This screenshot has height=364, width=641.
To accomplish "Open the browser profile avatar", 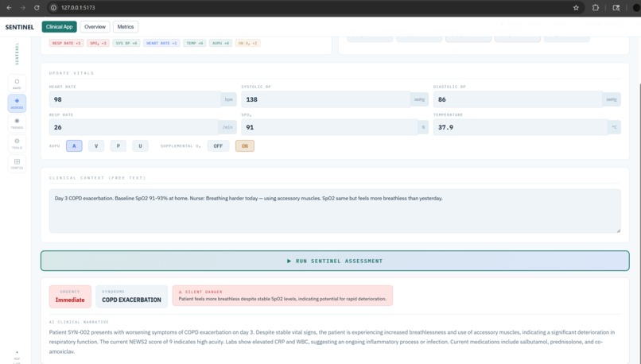I will 636,8.
